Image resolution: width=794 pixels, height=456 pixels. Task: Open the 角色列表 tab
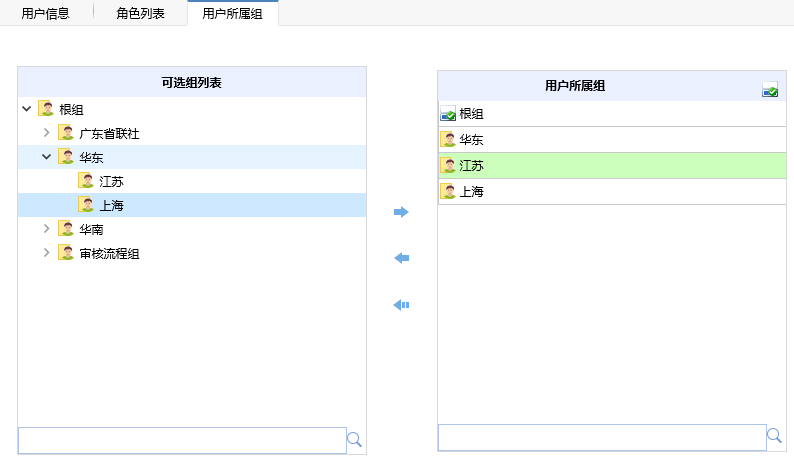[140, 13]
